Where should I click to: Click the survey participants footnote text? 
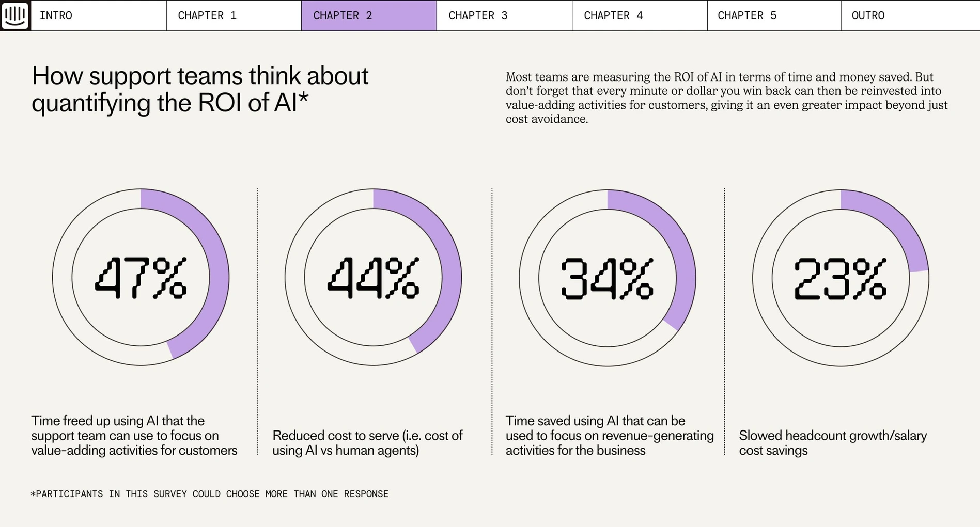pos(210,494)
